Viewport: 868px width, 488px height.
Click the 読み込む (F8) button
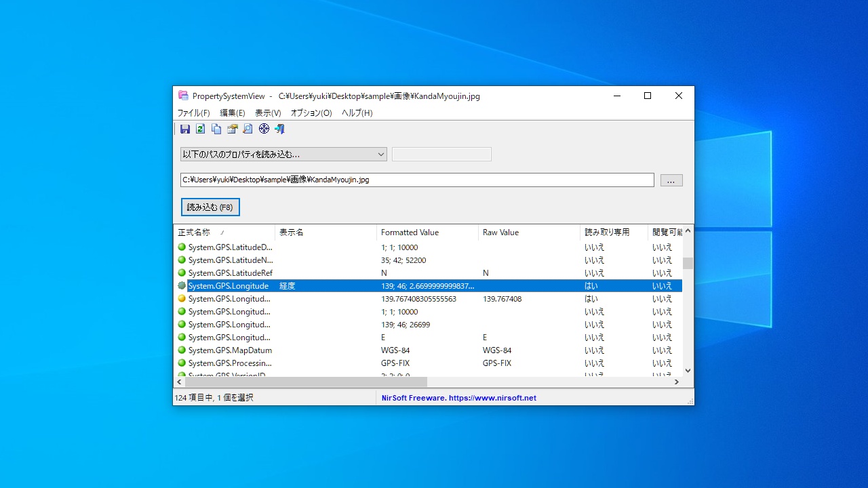(x=210, y=207)
